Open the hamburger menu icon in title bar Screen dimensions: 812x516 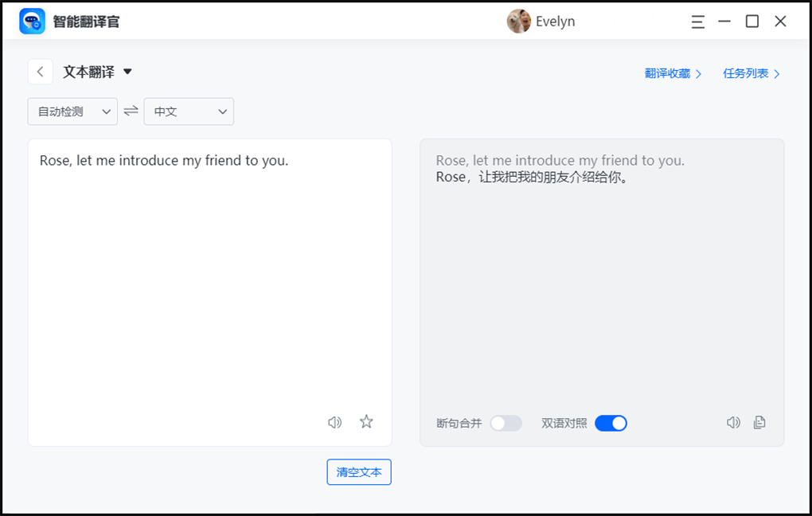[x=697, y=21]
